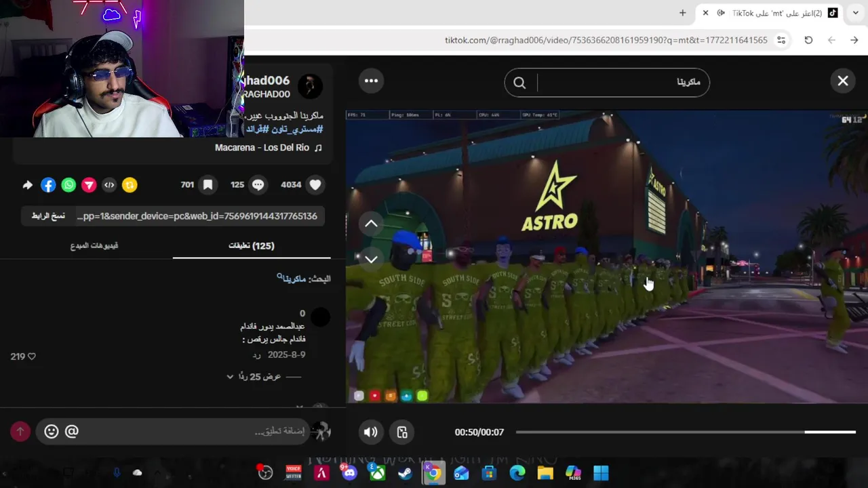Image resolution: width=868 pixels, height=488 pixels.
Task: Open Microsoft Store from the taskbar
Action: (x=489, y=472)
